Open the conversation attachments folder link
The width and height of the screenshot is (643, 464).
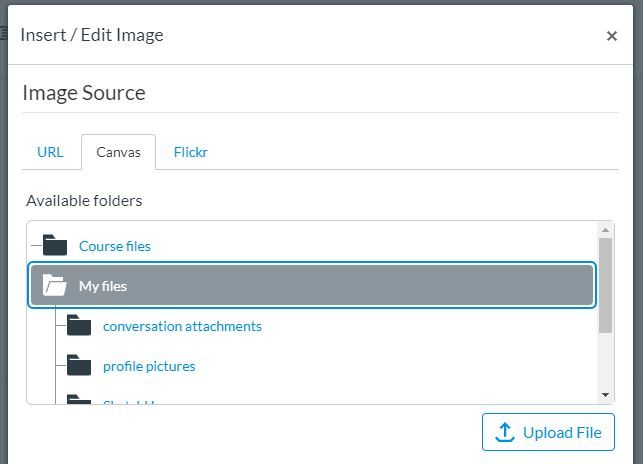182,327
